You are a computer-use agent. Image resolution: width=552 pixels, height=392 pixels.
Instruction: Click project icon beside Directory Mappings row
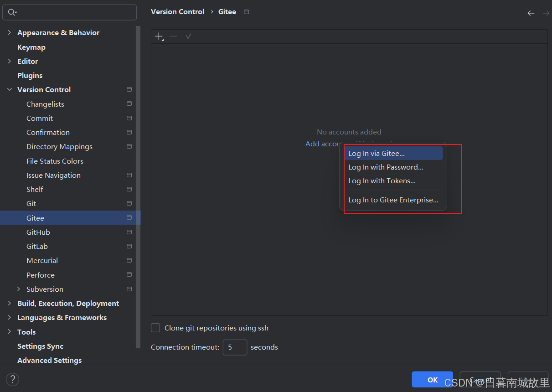(x=129, y=146)
